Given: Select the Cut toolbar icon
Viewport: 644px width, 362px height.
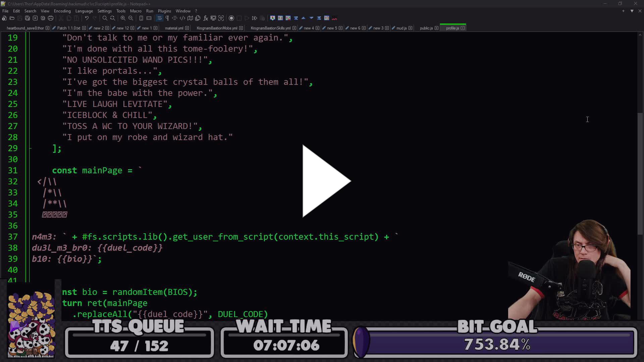Looking at the screenshot, I should (x=61, y=18).
